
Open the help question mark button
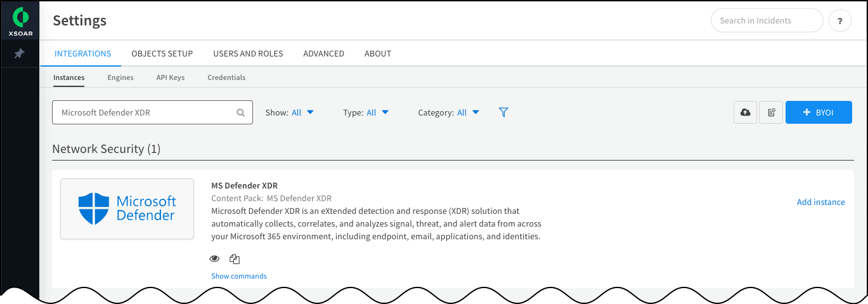pyautogui.click(x=840, y=20)
